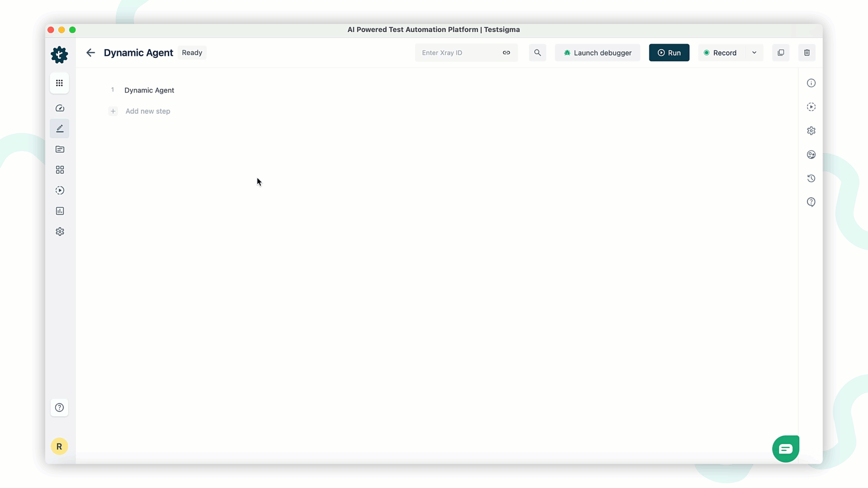Click the search magnifier icon
This screenshot has width=868, height=488.
tap(538, 53)
